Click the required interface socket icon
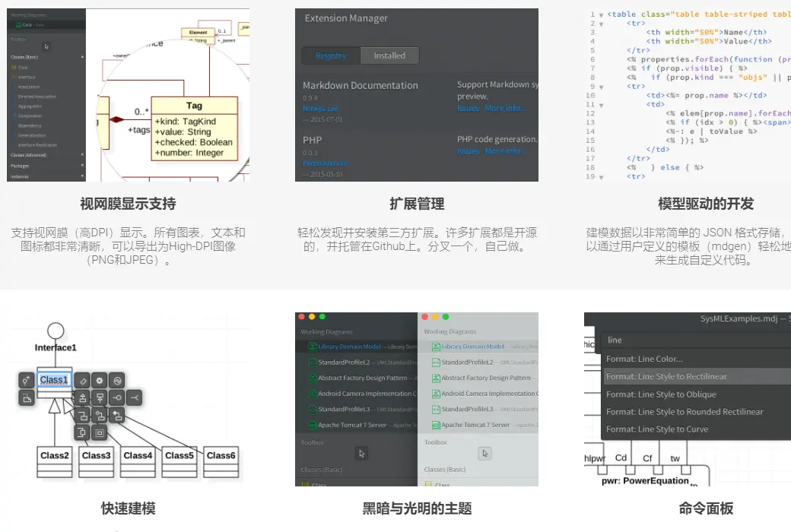The image size is (791, 532). (134, 398)
